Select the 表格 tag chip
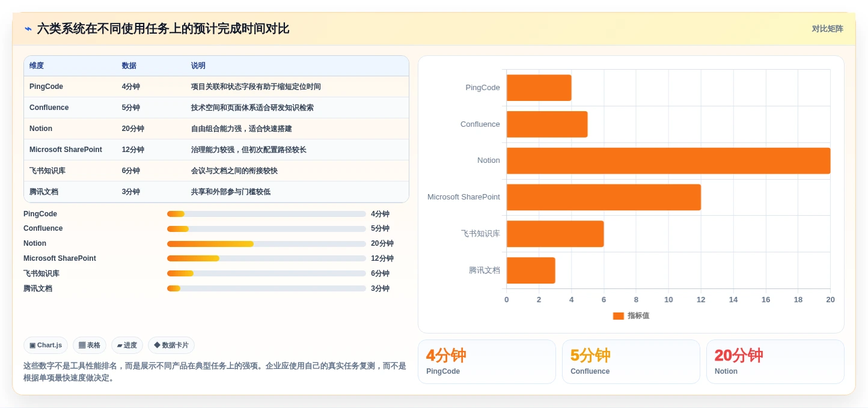Image resolution: width=868 pixels, height=408 pixels. pyautogui.click(x=90, y=345)
